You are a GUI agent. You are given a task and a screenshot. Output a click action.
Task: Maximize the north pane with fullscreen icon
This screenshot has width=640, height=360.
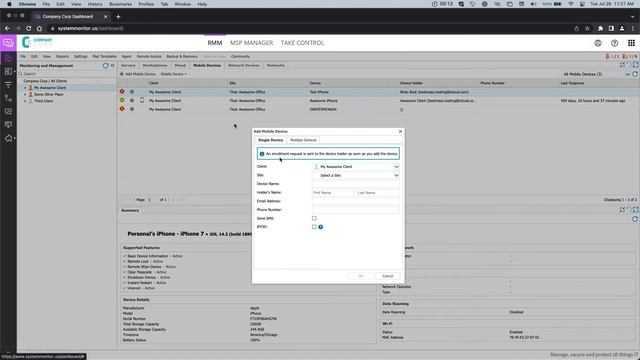click(635, 65)
